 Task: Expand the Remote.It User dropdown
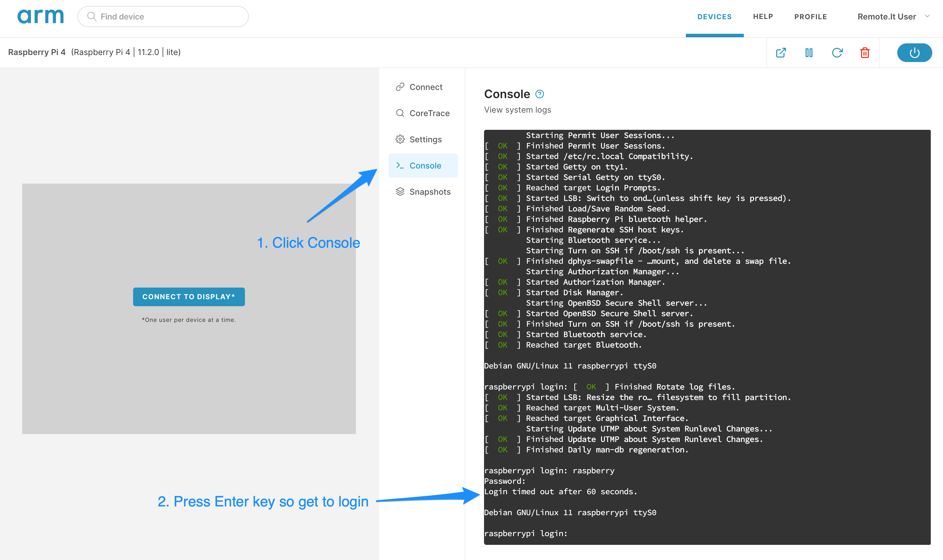pos(893,17)
